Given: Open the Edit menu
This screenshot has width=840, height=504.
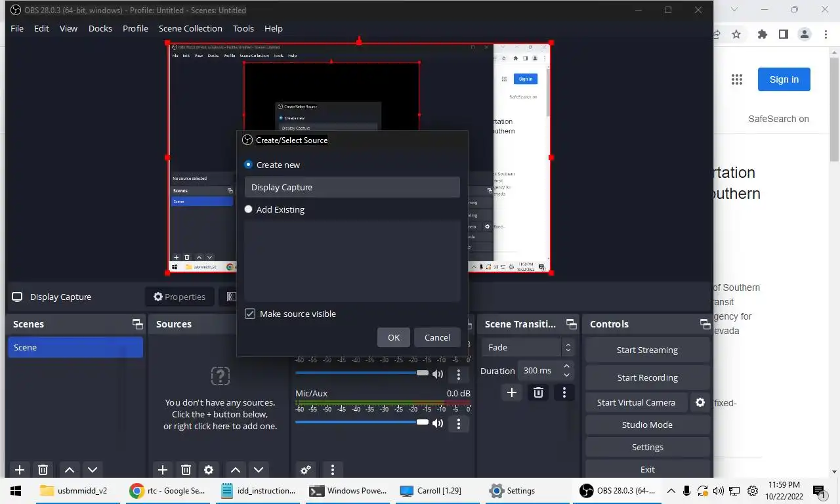Looking at the screenshot, I should click(x=41, y=28).
